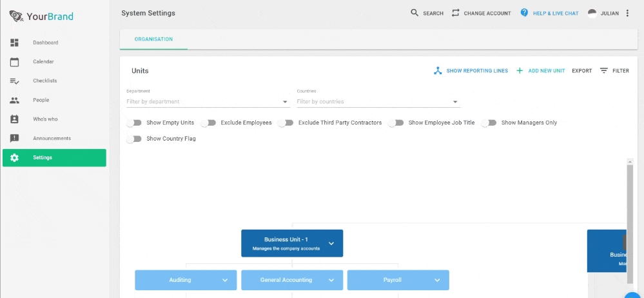
Task: Click Julian's avatar picture
Action: (592, 13)
